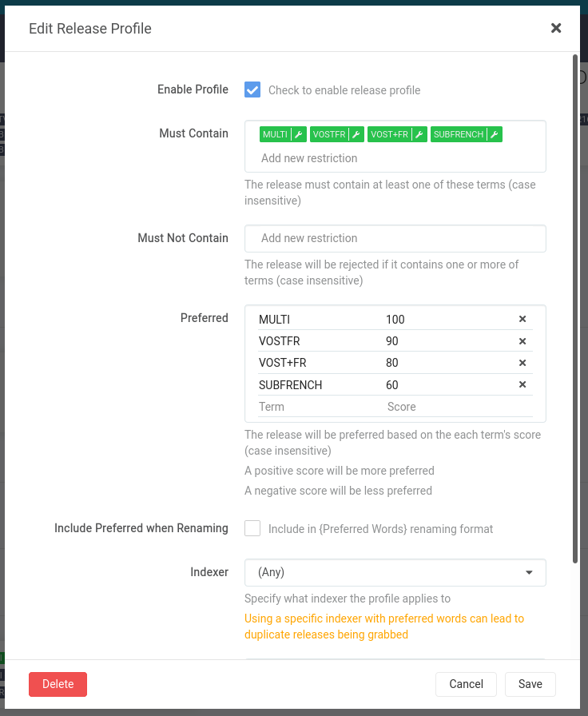Open the Indexer (Any) dropdown
Viewport: 588px width, 716px height.
395,572
